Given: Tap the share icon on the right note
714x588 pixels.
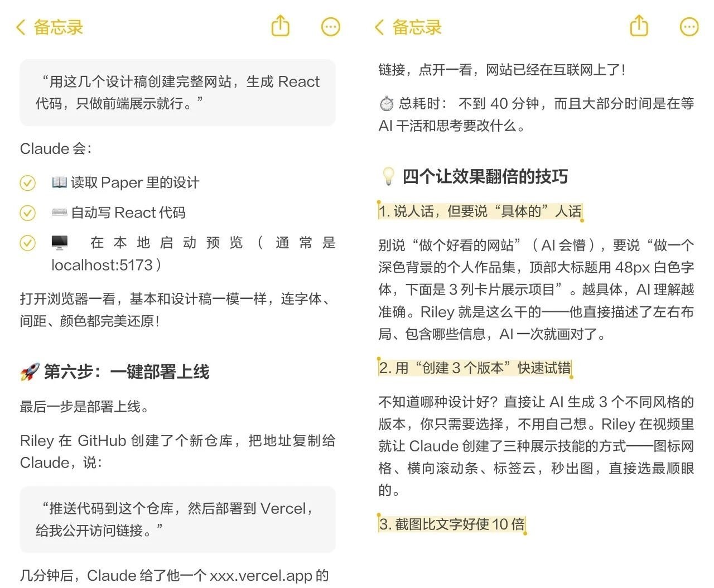Looking at the screenshot, I should 638,26.
